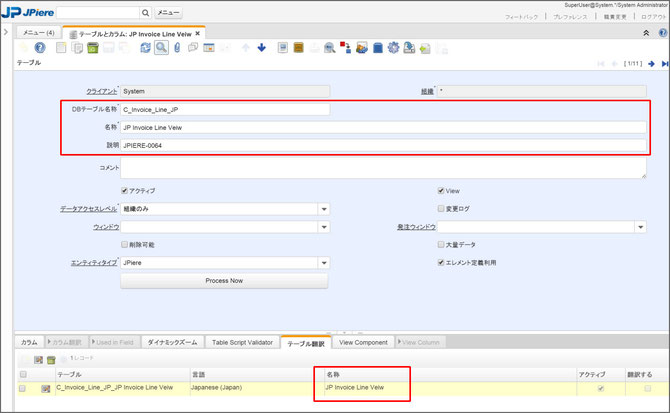The width and height of the screenshot is (670, 413).
Task: Click into the コメント text area
Action: 383,168
